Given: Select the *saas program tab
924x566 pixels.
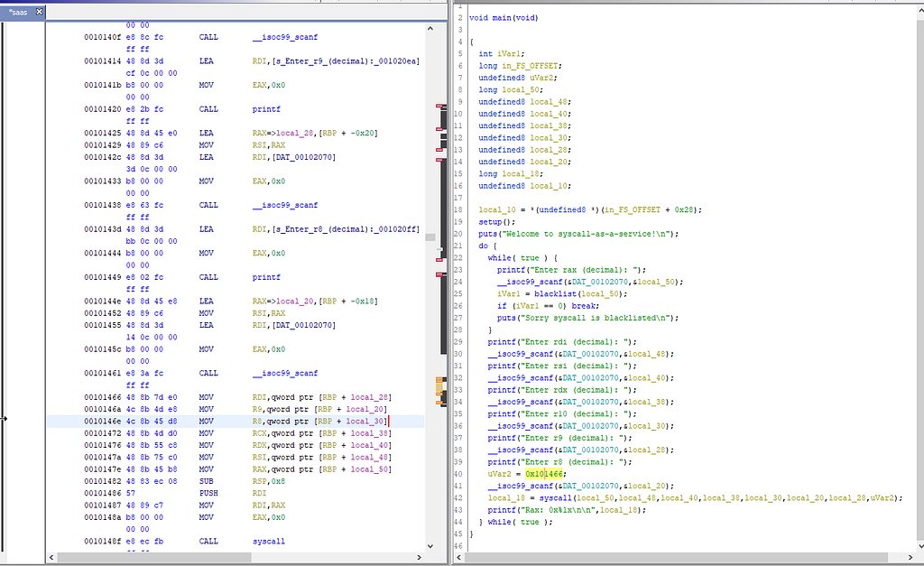Looking at the screenshot, I should (x=18, y=12).
